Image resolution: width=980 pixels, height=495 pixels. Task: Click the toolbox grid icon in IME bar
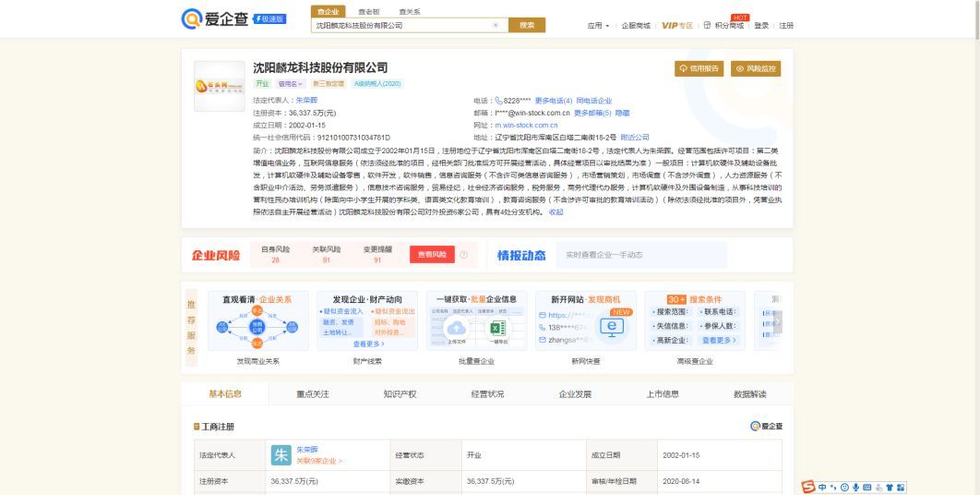coord(900,487)
